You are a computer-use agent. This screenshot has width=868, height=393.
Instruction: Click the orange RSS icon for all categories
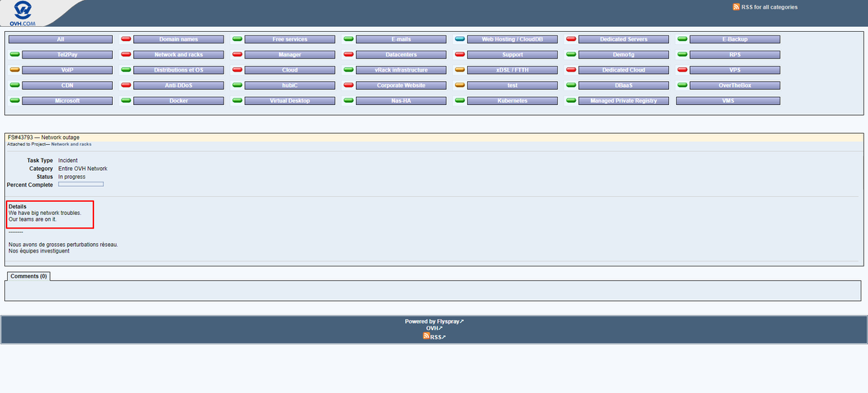[736, 7]
